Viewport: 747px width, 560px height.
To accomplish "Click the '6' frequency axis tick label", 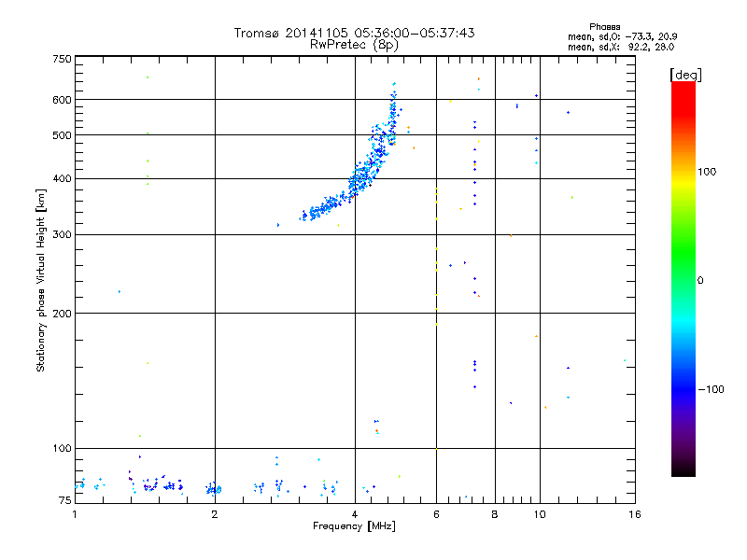I will [x=436, y=514].
